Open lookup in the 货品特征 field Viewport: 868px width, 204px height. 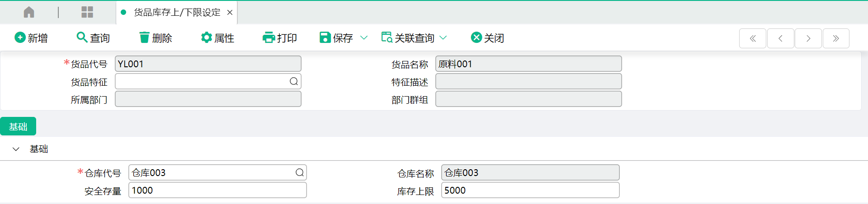point(294,81)
